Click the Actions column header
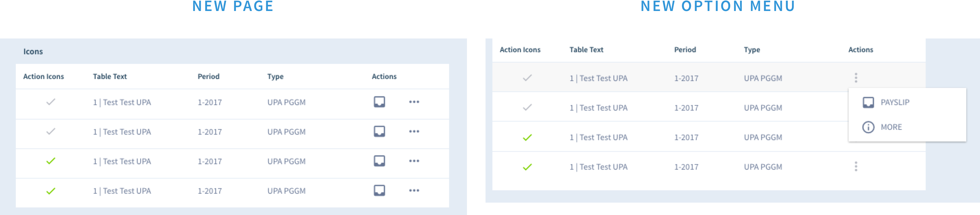Image resolution: width=980 pixels, height=215 pixels. [x=384, y=76]
